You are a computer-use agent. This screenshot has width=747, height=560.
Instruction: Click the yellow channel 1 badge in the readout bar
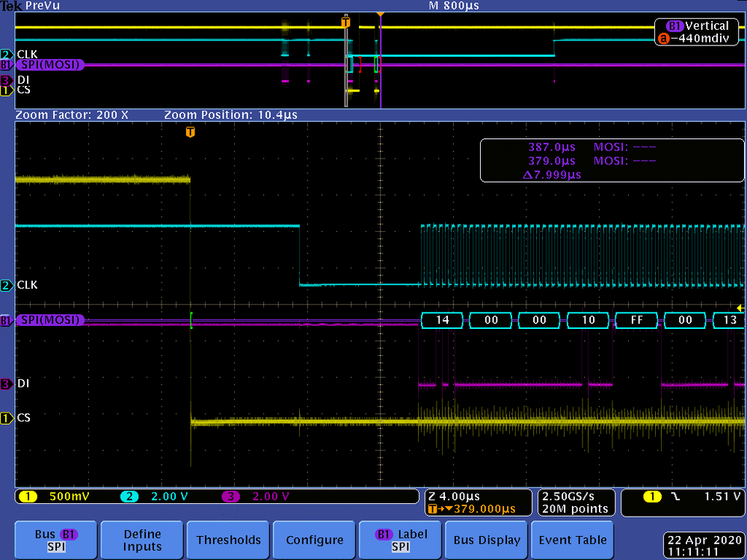tap(28, 496)
